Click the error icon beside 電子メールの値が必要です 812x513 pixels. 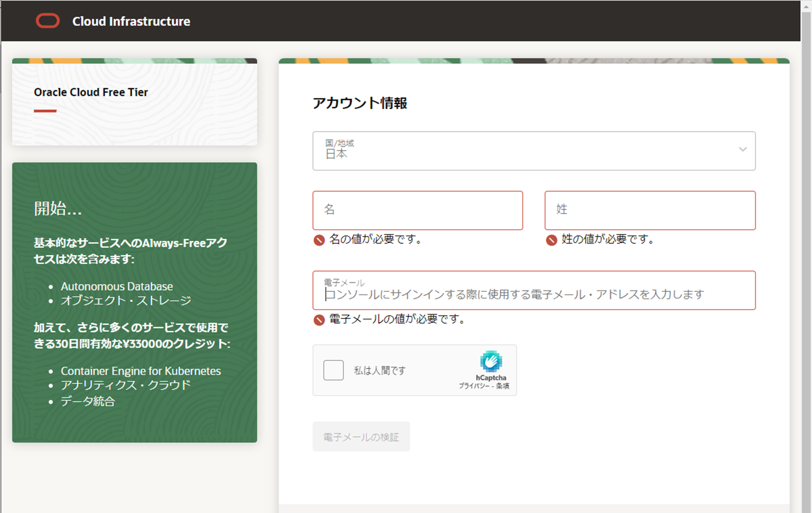pyautogui.click(x=319, y=320)
